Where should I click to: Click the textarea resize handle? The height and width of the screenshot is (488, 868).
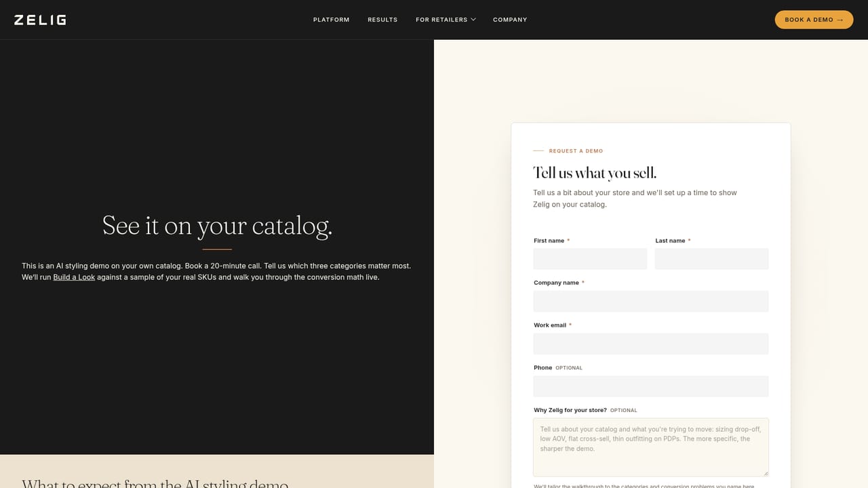pyautogui.click(x=765, y=472)
